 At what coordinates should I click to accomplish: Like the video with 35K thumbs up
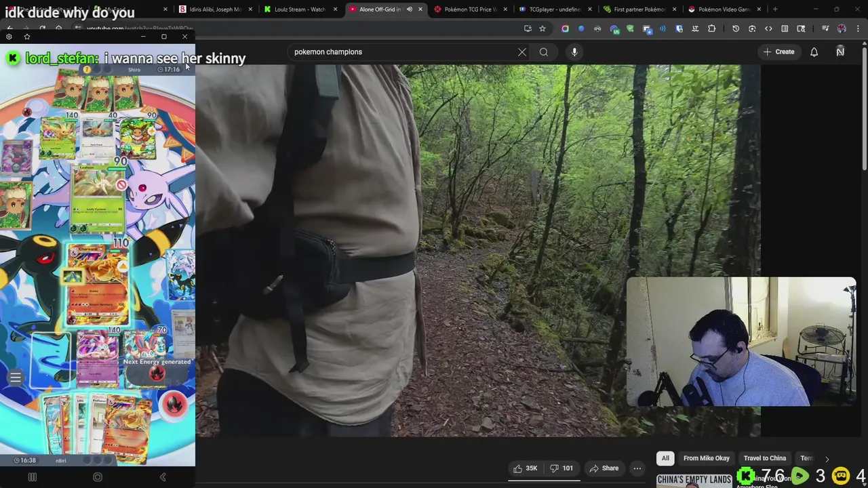526,468
